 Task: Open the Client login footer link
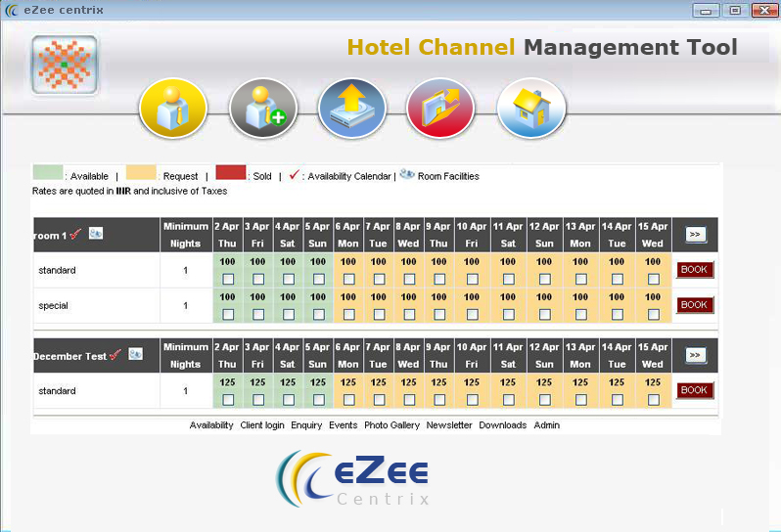262,425
